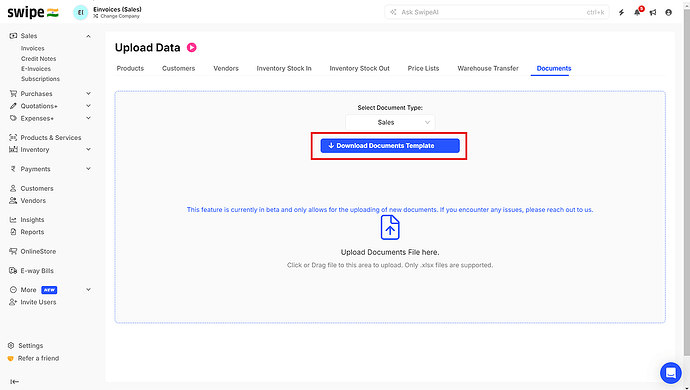Click the Sales sidebar icon

[13, 36]
